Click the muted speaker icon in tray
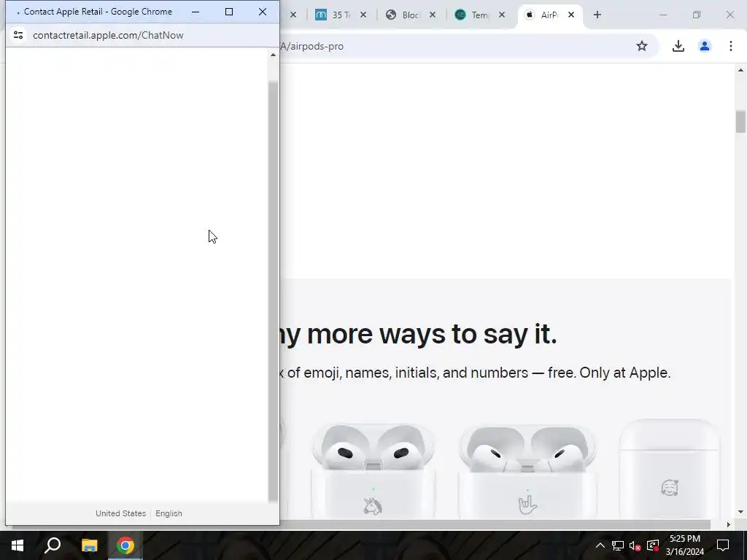The height and width of the screenshot is (560, 747). pyautogui.click(x=635, y=545)
